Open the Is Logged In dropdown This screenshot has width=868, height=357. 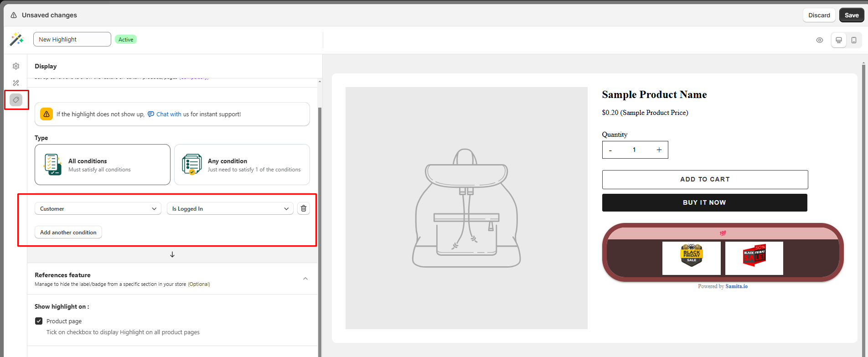(230, 208)
